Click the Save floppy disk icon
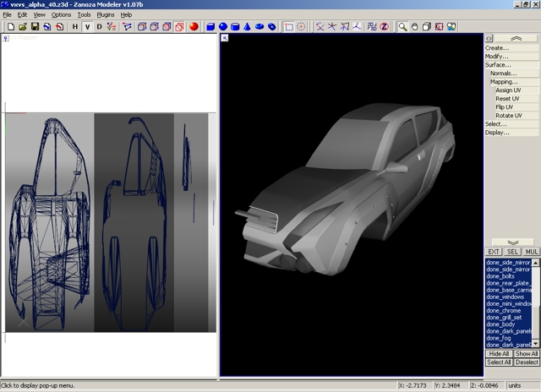 click(x=35, y=26)
